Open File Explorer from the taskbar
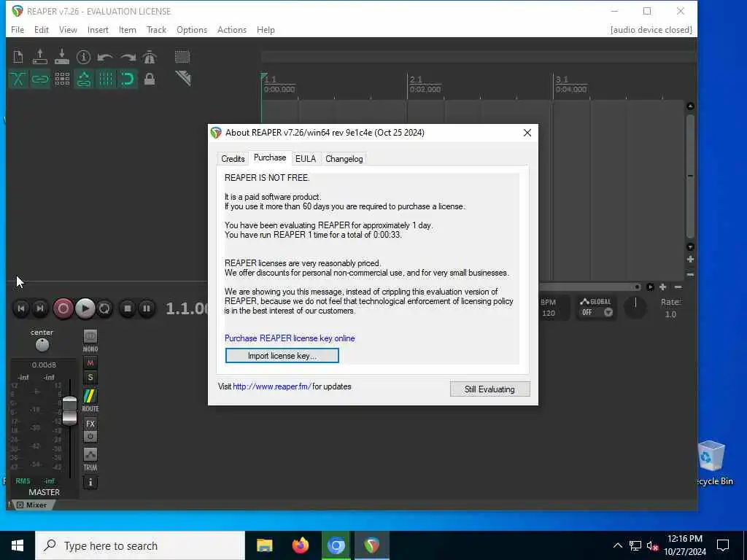747x560 pixels. 264,545
